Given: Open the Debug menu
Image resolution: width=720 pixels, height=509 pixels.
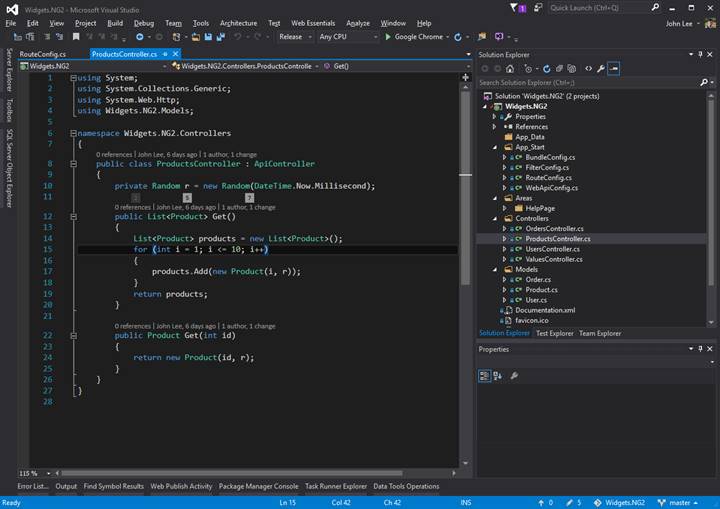Looking at the screenshot, I should [144, 23].
